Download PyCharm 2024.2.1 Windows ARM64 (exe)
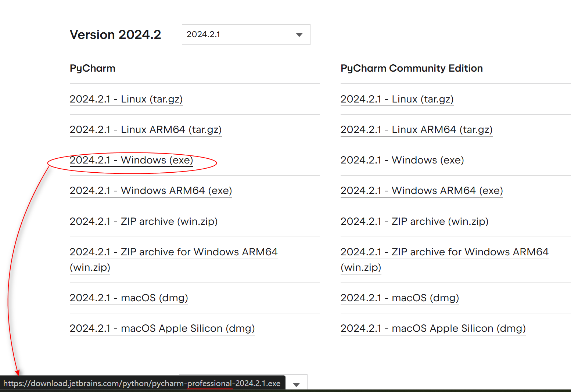 (x=151, y=191)
